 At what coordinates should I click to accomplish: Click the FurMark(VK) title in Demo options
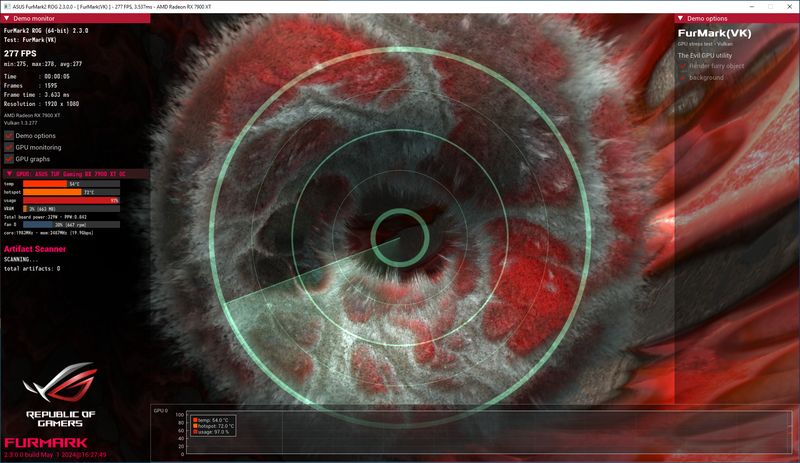714,33
